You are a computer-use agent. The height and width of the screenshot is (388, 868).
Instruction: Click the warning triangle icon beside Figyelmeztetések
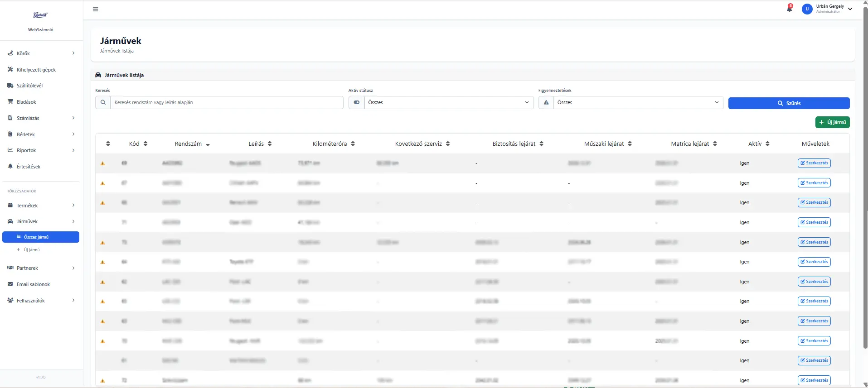click(546, 102)
